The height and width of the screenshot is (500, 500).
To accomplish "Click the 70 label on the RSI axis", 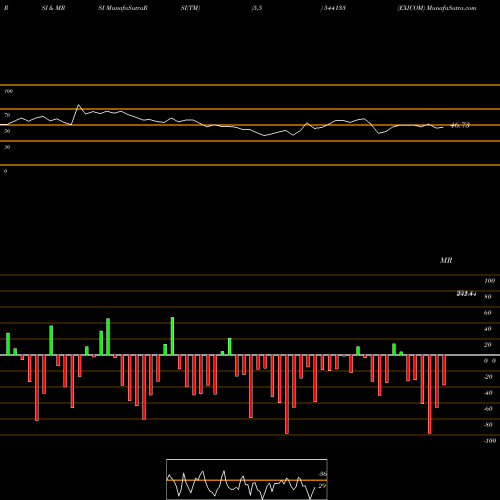I will coord(7,115).
